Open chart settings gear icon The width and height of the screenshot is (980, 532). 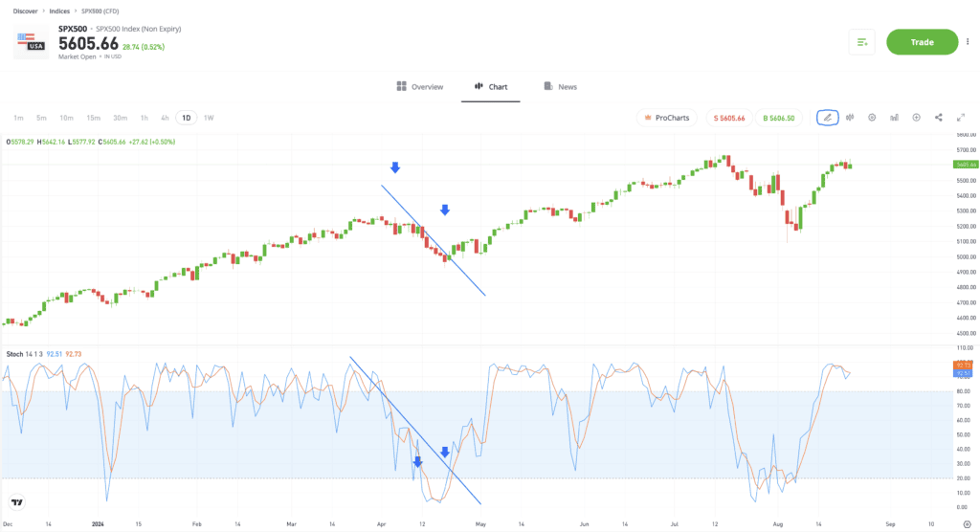point(872,118)
